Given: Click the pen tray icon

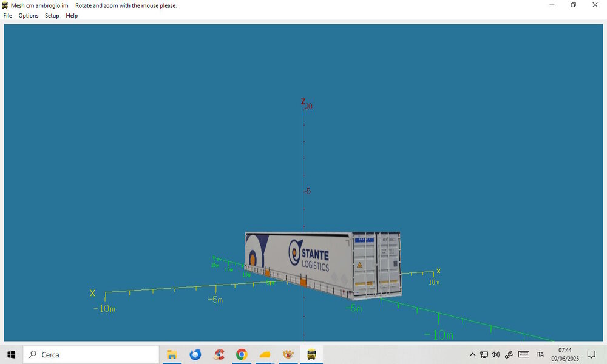Looking at the screenshot, I should tap(509, 354).
